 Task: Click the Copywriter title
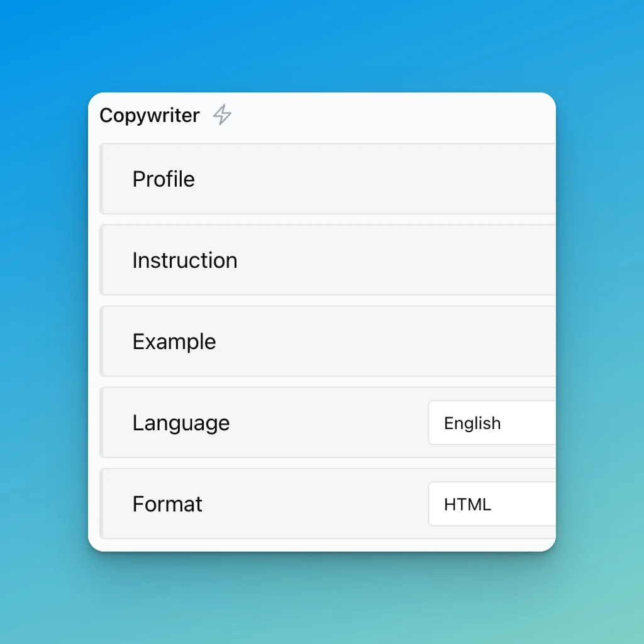[149, 116]
